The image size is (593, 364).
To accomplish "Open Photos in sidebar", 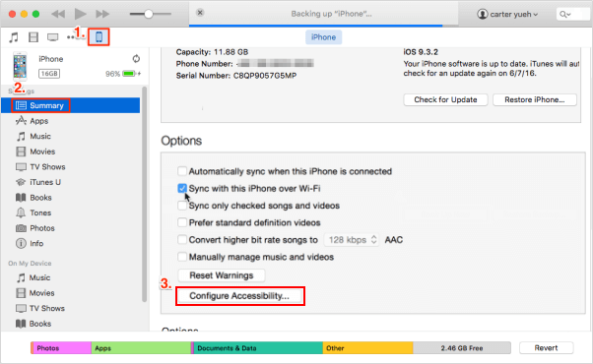I will [x=35, y=228].
